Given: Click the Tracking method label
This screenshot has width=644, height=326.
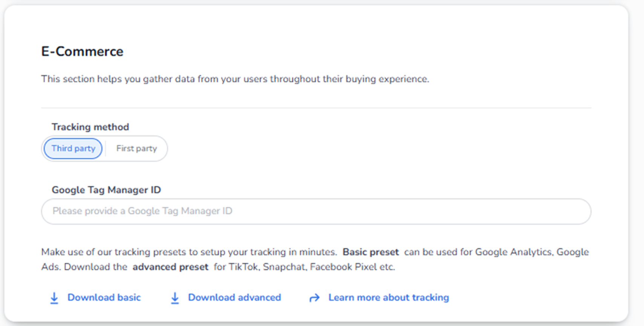Looking at the screenshot, I should click(x=90, y=127).
